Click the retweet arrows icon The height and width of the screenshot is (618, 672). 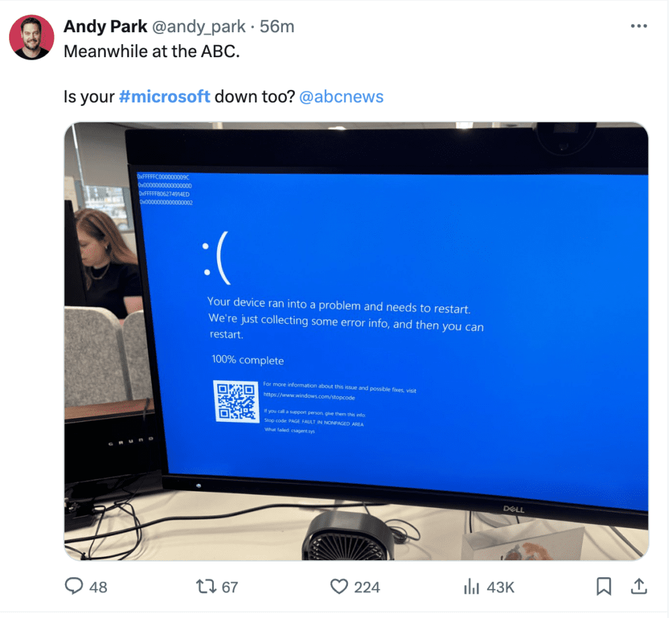click(206, 586)
